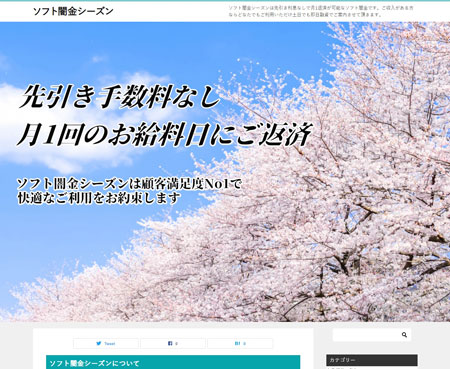Click the cherry blossom hero banner image
Viewport: 450px width, 369px height.
225,172
